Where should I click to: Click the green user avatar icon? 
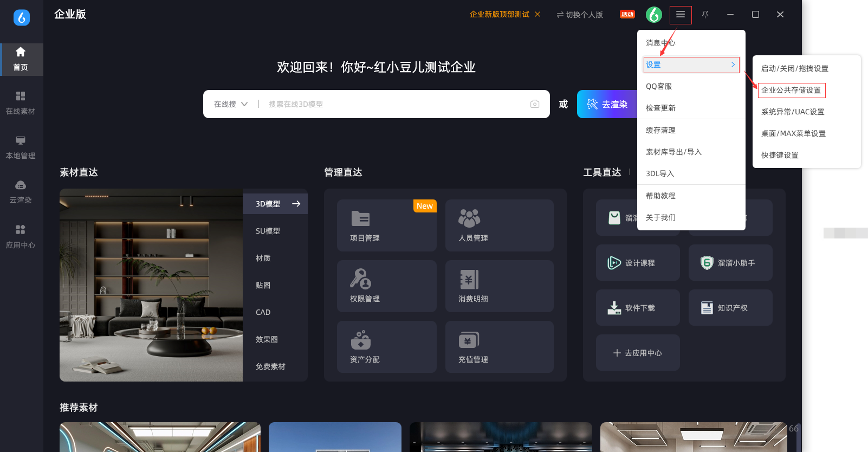[x=654, y=15]
